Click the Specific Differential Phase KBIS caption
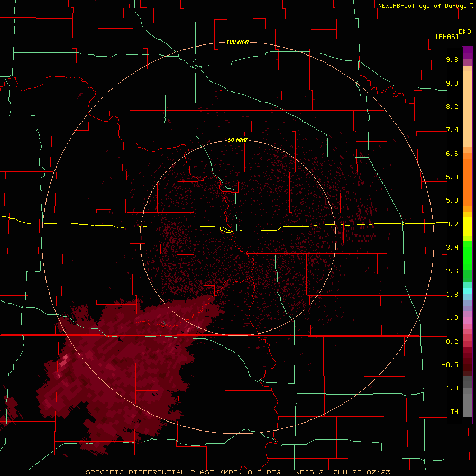This screenshot has height=476, width=476. (237, 472)
